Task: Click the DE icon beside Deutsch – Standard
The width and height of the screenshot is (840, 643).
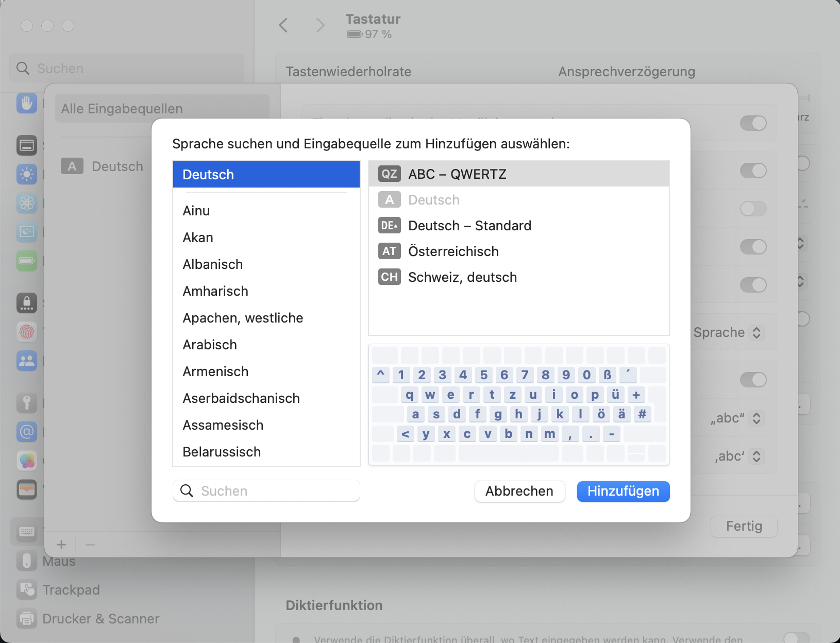Action: pos(389,225)
